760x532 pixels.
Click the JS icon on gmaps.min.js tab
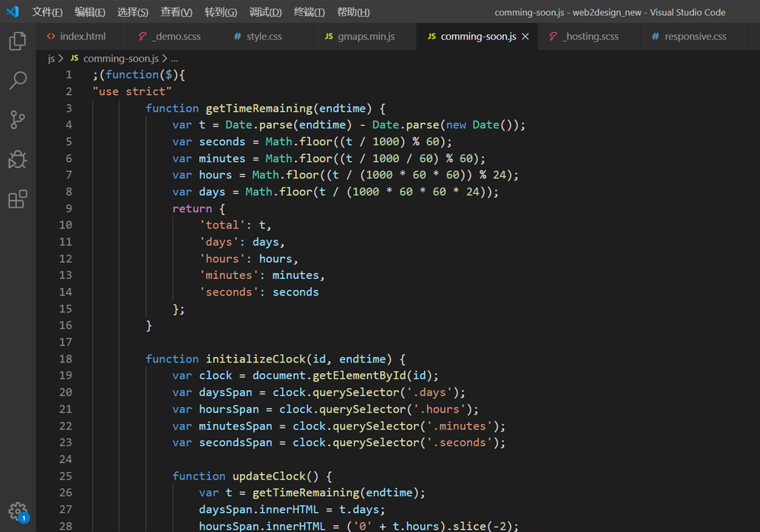point(328,36)
